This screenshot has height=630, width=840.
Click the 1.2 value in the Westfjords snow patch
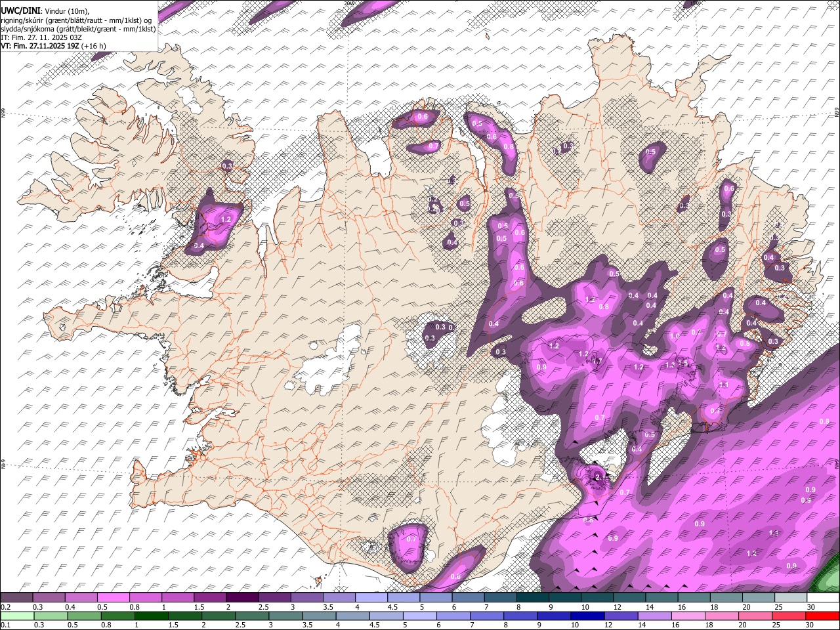pos(227,219)
